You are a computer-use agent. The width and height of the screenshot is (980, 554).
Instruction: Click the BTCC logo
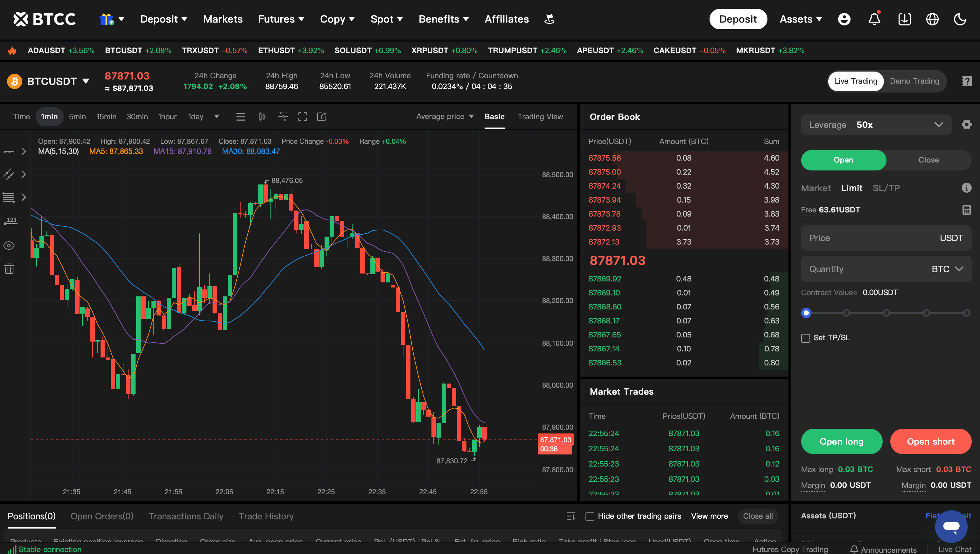pyautogui.click(x=45, y=19)
